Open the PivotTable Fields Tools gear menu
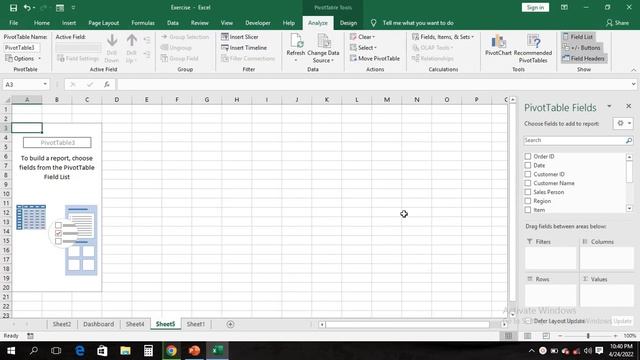640x360 pixels. [623, 123]
